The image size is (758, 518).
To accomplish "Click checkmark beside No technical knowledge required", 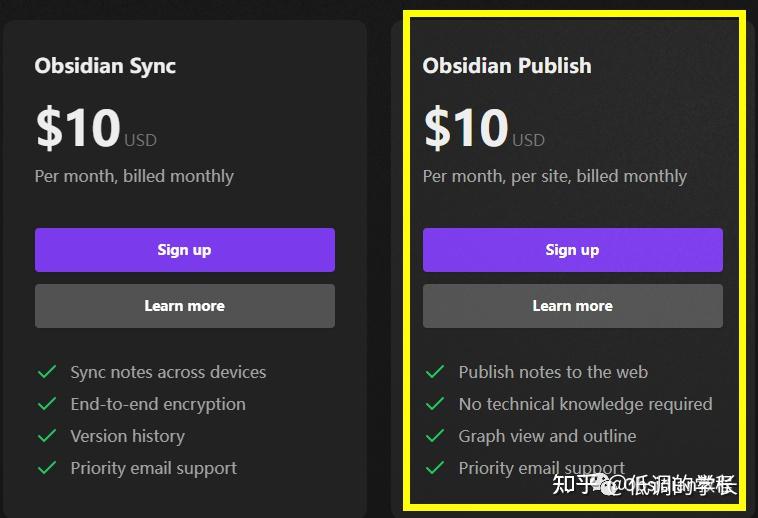I will click(434, 404).
